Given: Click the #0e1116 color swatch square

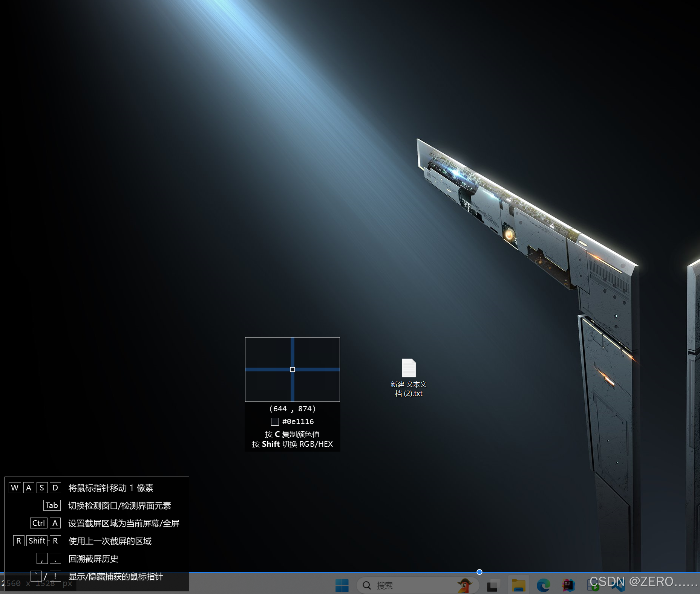Looking at the screenshot, I should pyautogui.click(x=275, y=421).
